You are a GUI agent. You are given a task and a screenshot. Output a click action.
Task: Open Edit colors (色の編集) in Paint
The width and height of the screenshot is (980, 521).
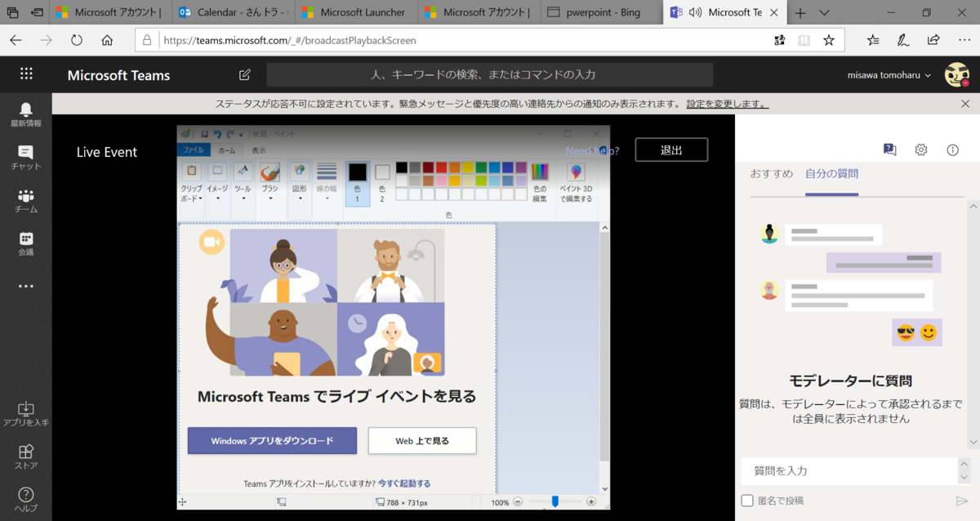pos(540,184)
